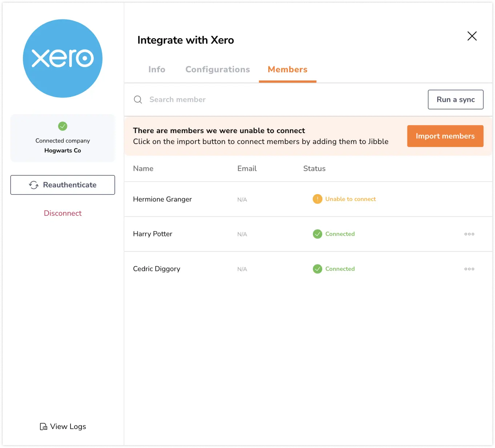This screenshot has width=495, height=448.
Task: Click the Name column header
Action: [143, 169]
